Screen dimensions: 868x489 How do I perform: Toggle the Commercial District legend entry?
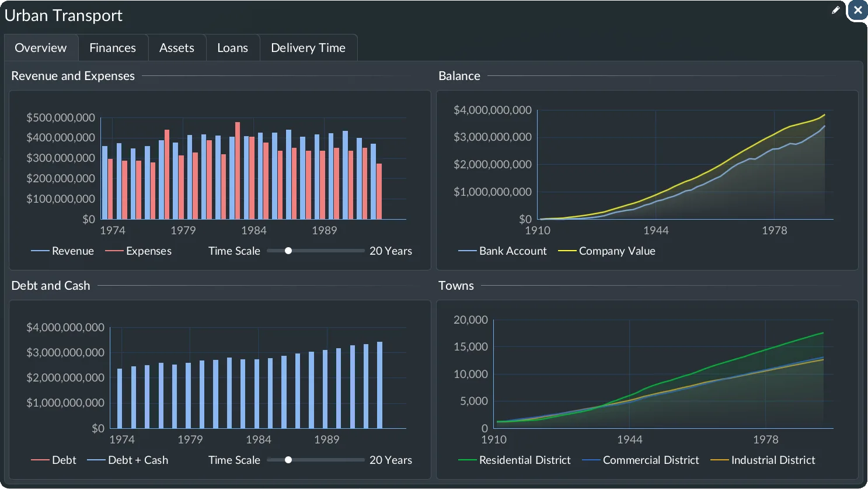(641, 460)
